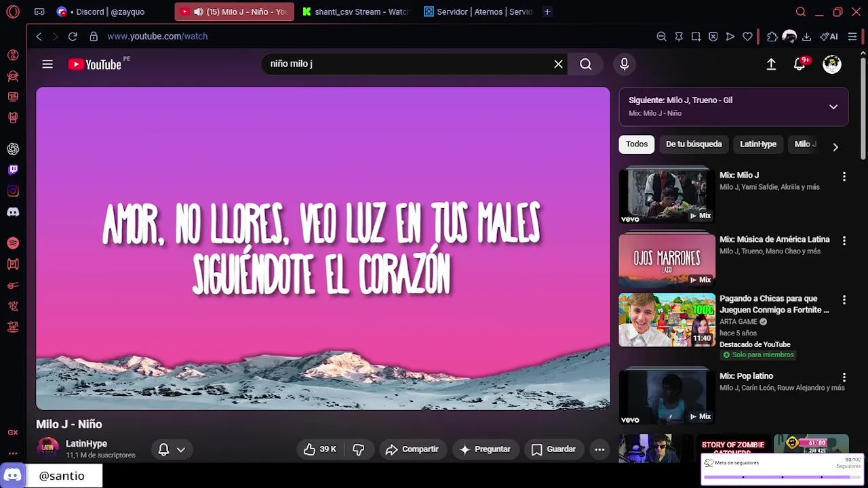
Task: Click the Guardar button
Action: 554,449
